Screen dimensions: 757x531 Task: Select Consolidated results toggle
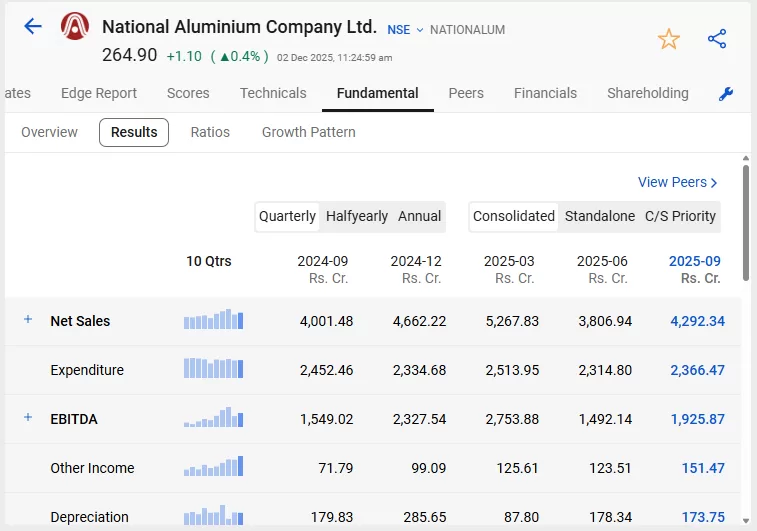514,216
